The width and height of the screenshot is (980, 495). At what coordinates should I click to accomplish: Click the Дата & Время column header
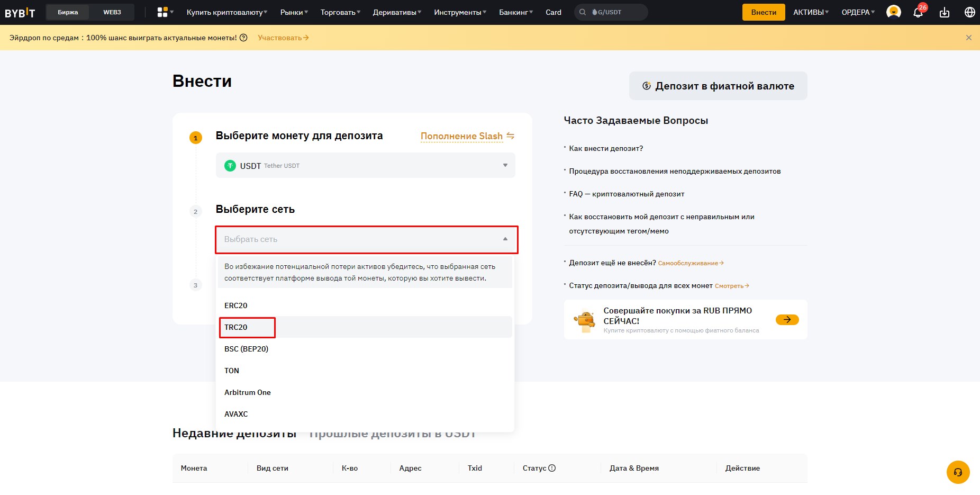click(634, 468)
